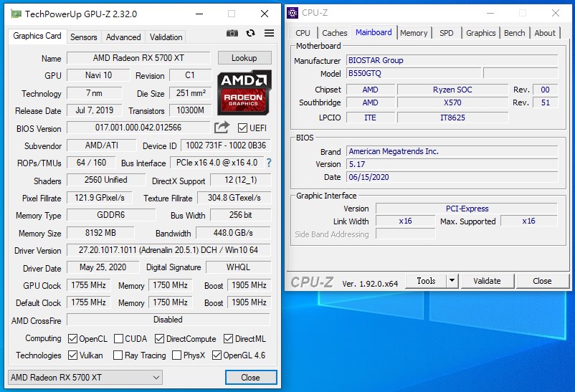
Task: Click the bus interface question mark
Action: pos(269,163)
